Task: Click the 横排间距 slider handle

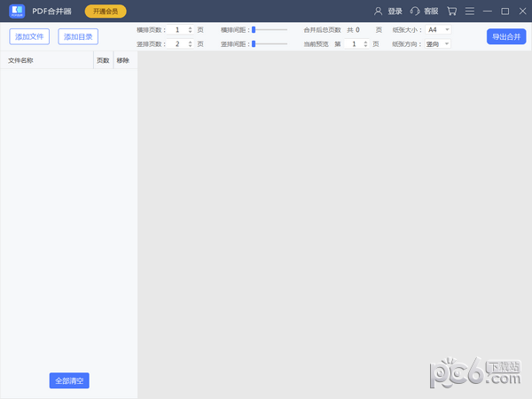Action: (254, 30)
